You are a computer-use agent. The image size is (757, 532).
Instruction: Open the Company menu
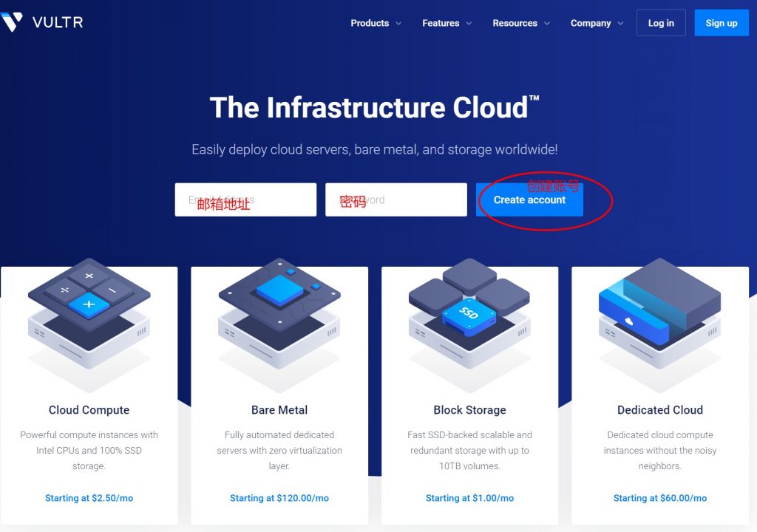coord(591,23)
